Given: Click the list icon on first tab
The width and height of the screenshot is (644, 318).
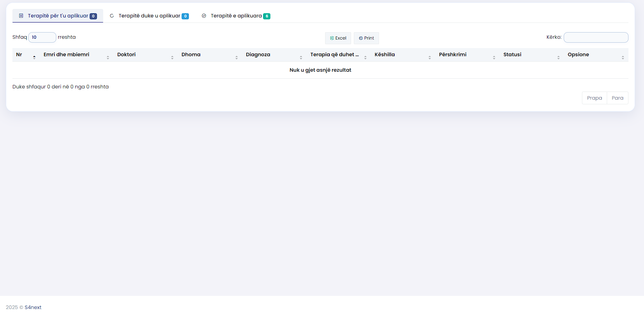Looking at the screenshot, I should [x=21, y=16].
